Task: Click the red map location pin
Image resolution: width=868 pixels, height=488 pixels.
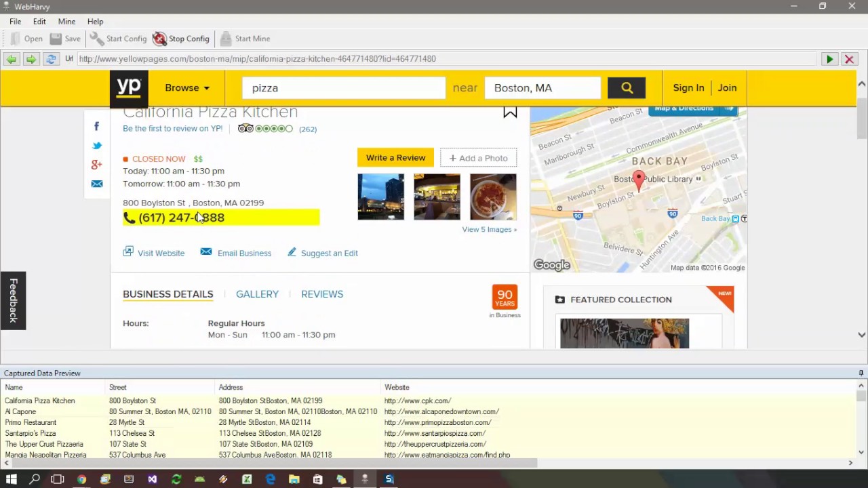Action: [x=638, y=181]
